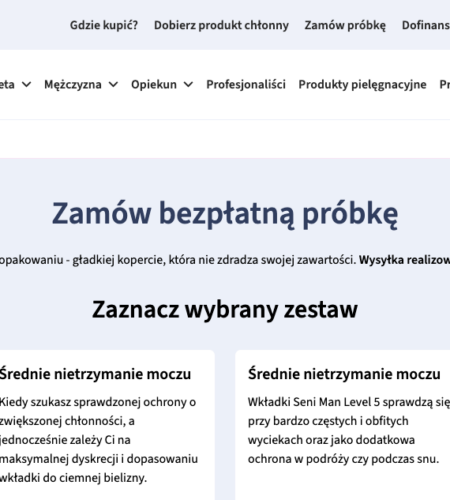Image resolution: width=450 pixels, height=500 pixels.
Task: Click the bold text 'Wysyłka realizow'
Action: [404, 260]
